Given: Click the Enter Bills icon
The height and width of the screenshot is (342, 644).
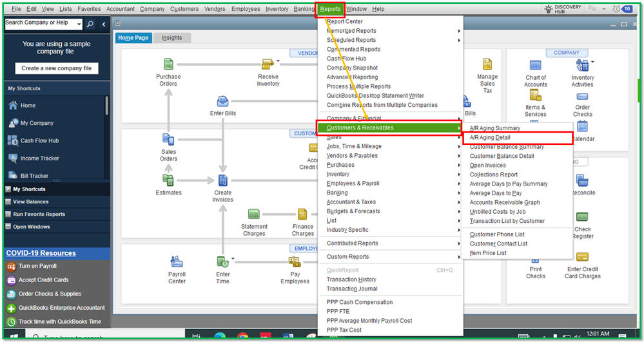Looking at the screenshot, I should click(222, 101).
